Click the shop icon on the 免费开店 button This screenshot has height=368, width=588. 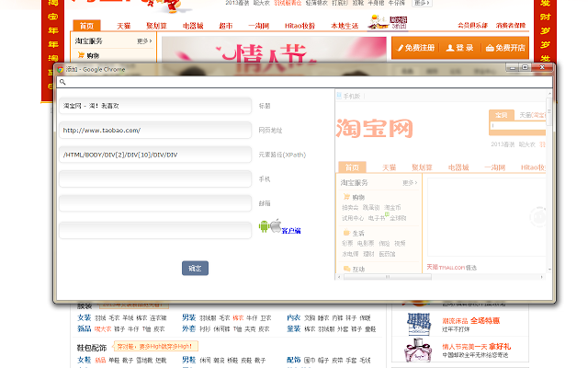click(x=490, y=48)
